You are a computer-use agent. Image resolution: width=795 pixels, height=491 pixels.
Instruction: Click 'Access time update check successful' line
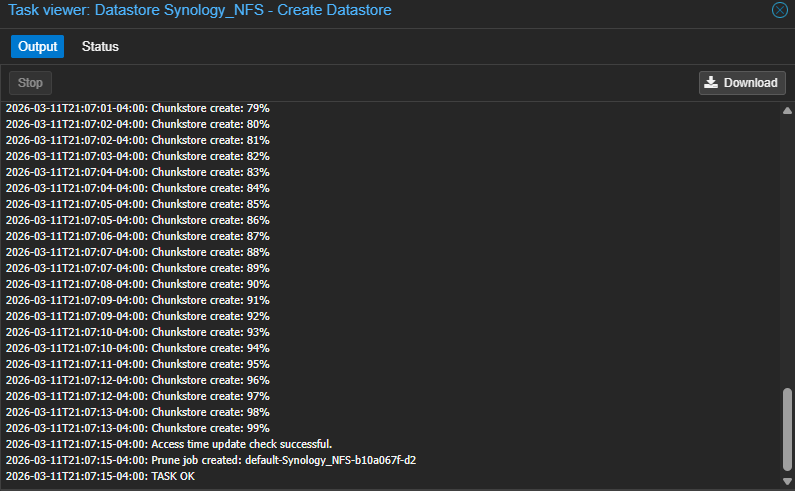(169, 444)
